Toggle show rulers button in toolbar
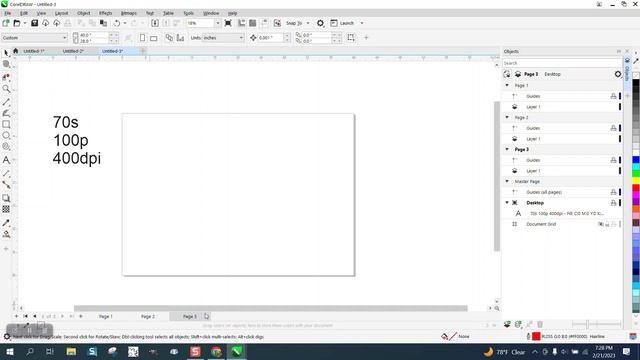The height and width of the screenshot is (360, 640). pyautogui.click(x=242, y=23)
